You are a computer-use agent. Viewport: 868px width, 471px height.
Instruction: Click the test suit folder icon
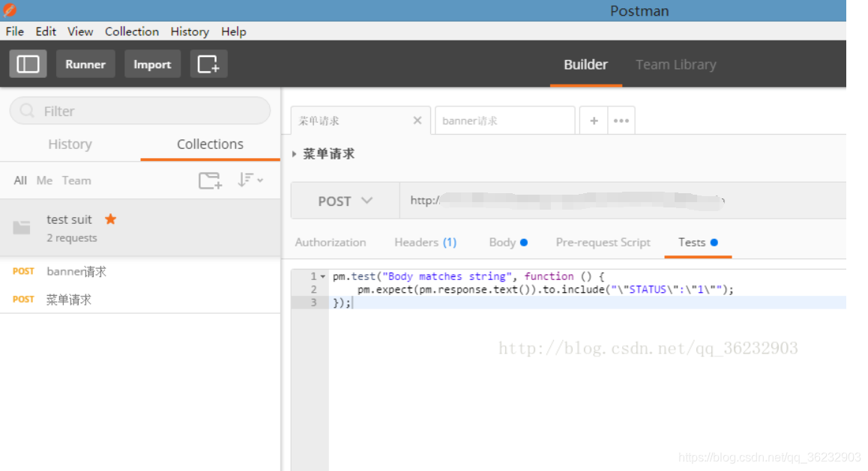[22, 227]
